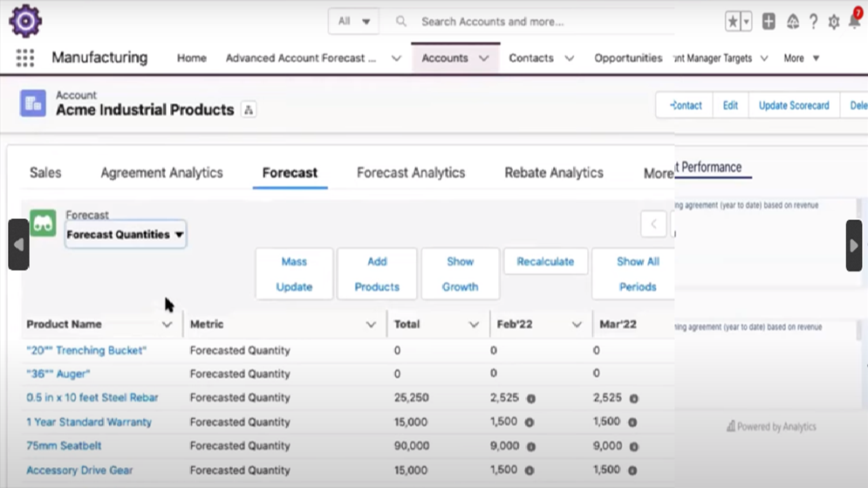
Task: Click the Account record icon
Action: pyautogui.click(x=33, y=103)
